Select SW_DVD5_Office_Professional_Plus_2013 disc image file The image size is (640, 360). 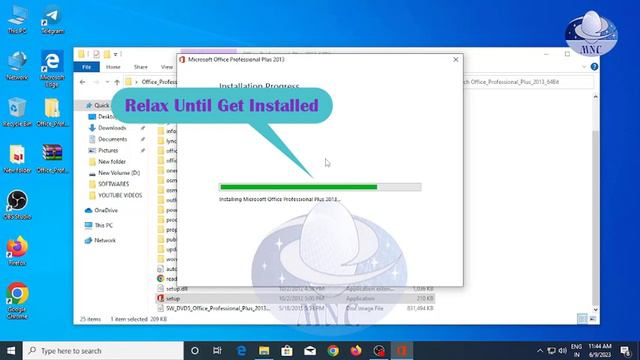coord(296,308)
